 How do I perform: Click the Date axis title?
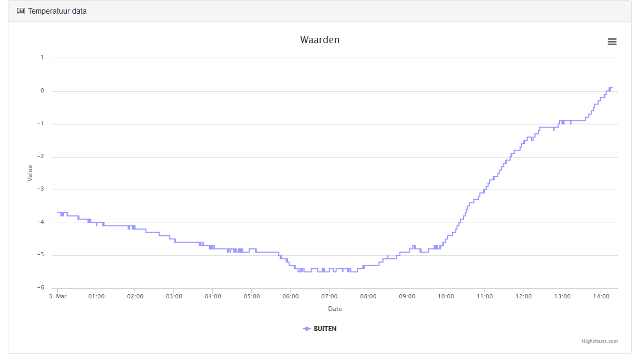(x=335, y=309)
